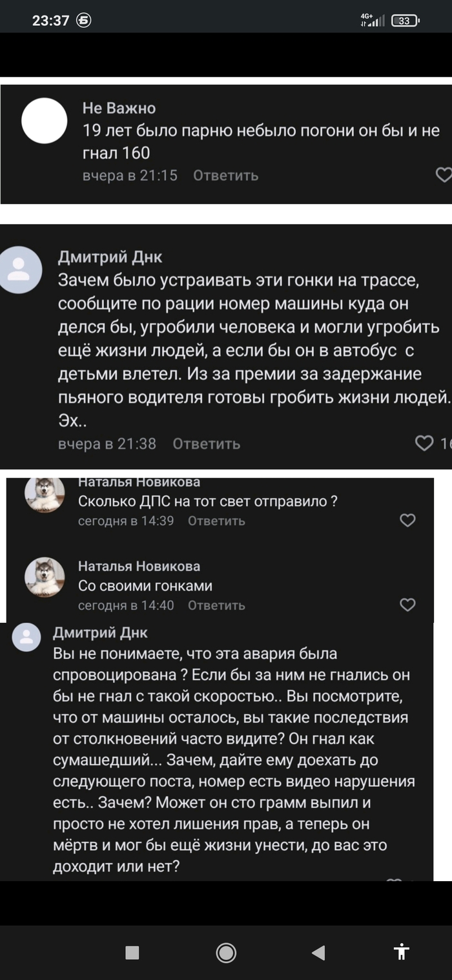Open the Не Важно profile name

(119, 108)
